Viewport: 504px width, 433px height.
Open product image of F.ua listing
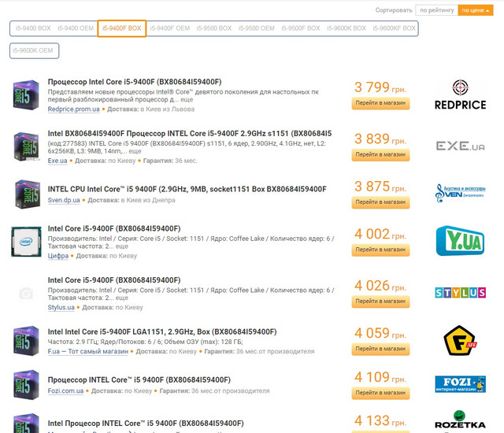(x=26, y=341)
